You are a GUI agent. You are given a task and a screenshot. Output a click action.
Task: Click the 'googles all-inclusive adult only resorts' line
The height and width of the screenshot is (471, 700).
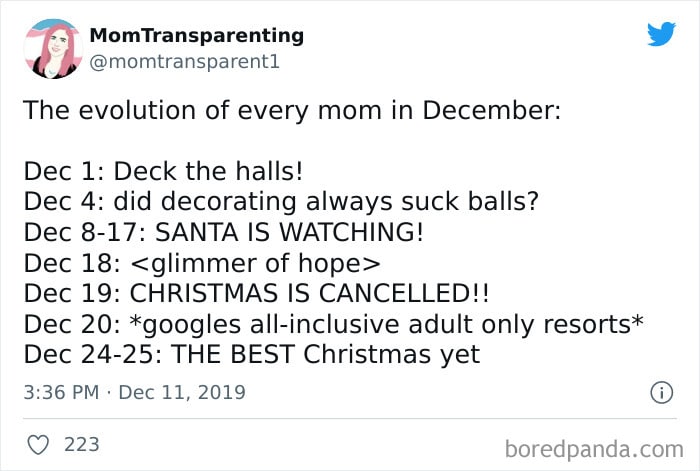[x=333, y=324]
